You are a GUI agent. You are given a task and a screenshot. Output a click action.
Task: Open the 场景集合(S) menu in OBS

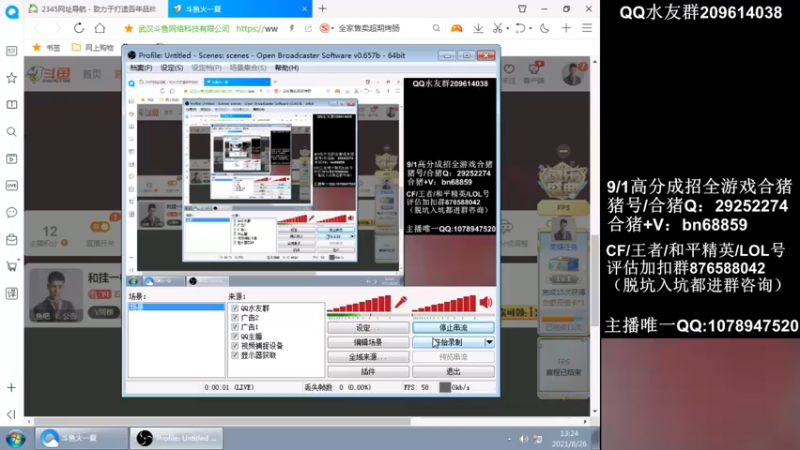coord(248,67)
